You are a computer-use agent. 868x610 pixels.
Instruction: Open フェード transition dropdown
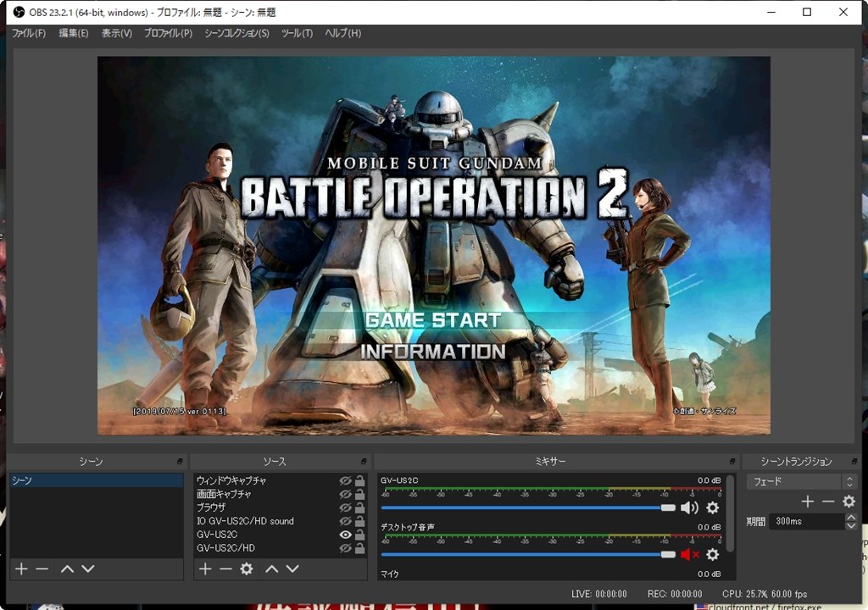(800, 481)
